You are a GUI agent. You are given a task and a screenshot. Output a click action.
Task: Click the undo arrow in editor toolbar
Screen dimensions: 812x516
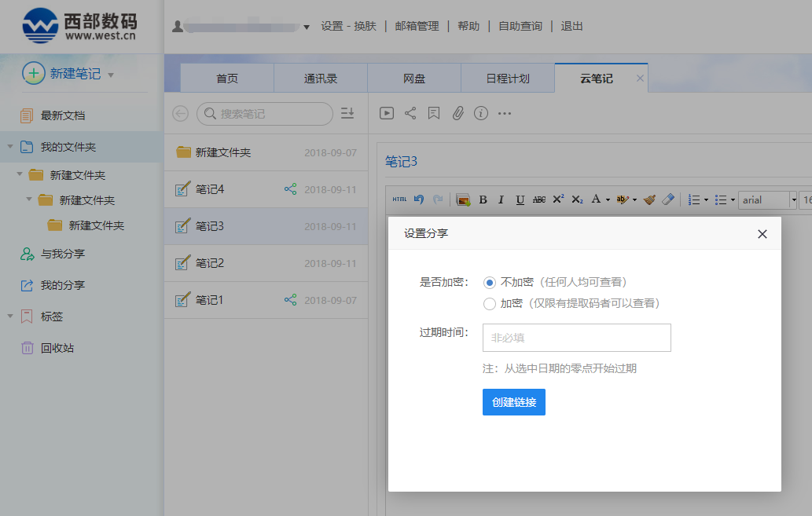pyautogui.click(x=419, y=199)
